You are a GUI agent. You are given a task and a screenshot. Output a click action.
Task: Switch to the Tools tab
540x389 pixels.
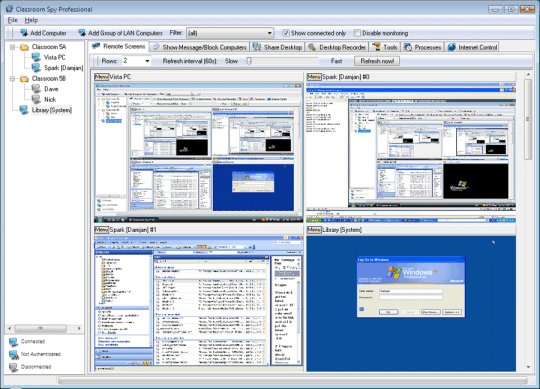(x=385, y=47)
